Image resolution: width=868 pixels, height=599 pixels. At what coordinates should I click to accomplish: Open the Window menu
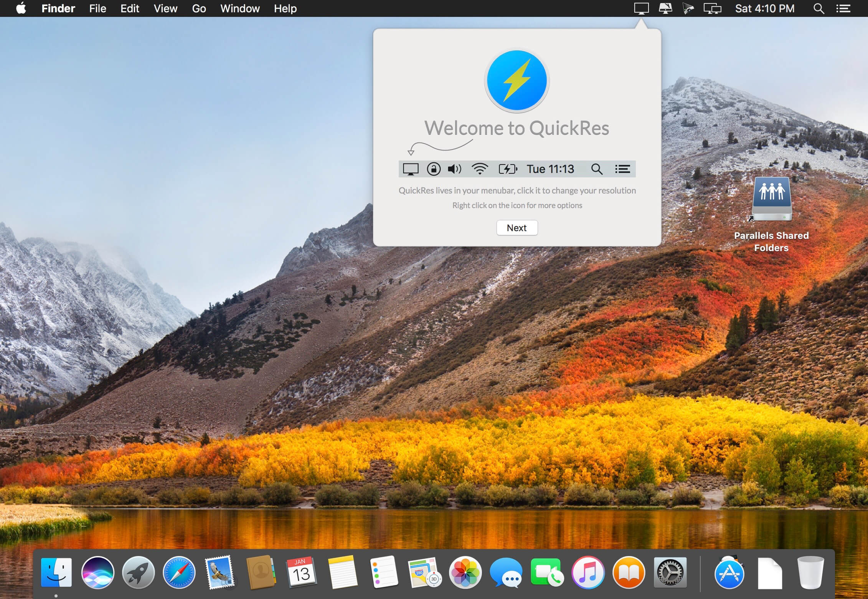(x=240, y=8)
